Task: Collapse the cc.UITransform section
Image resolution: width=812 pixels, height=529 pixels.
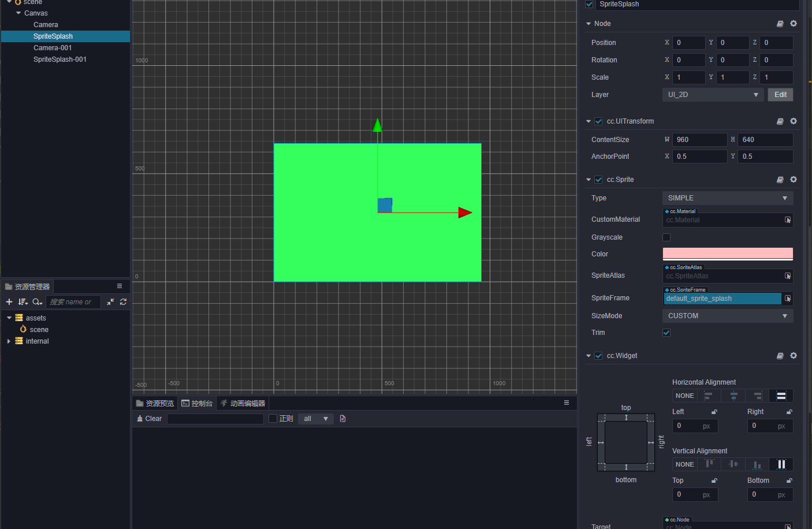Action: click(588, 121)
